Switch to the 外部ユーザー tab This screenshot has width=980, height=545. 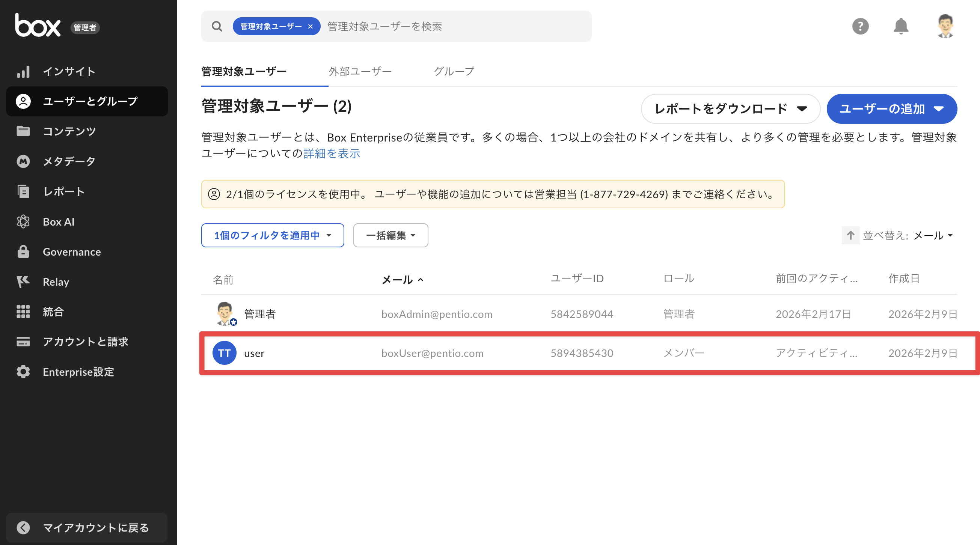(360, 71)
